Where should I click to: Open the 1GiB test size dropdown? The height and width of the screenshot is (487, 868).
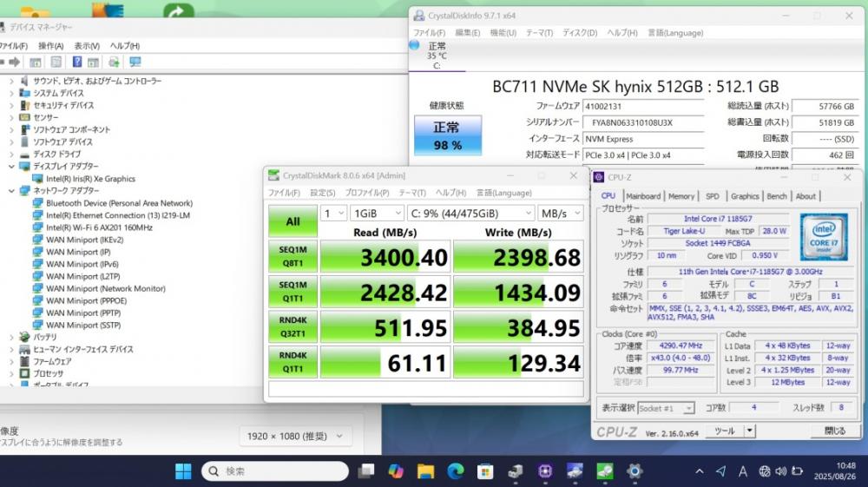[377, 213]
